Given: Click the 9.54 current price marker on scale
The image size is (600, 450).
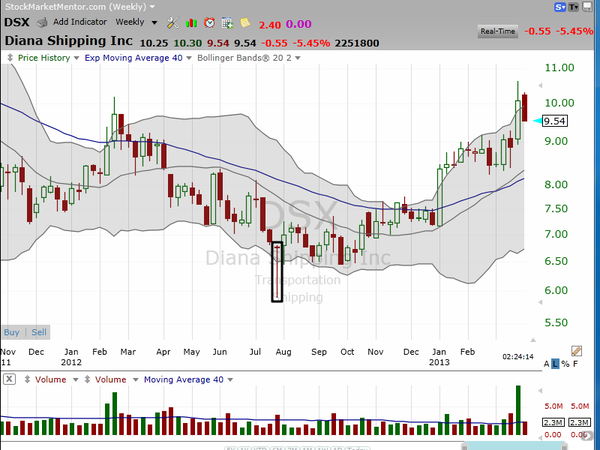Looking at the screenshot, I should click(555, 121).
